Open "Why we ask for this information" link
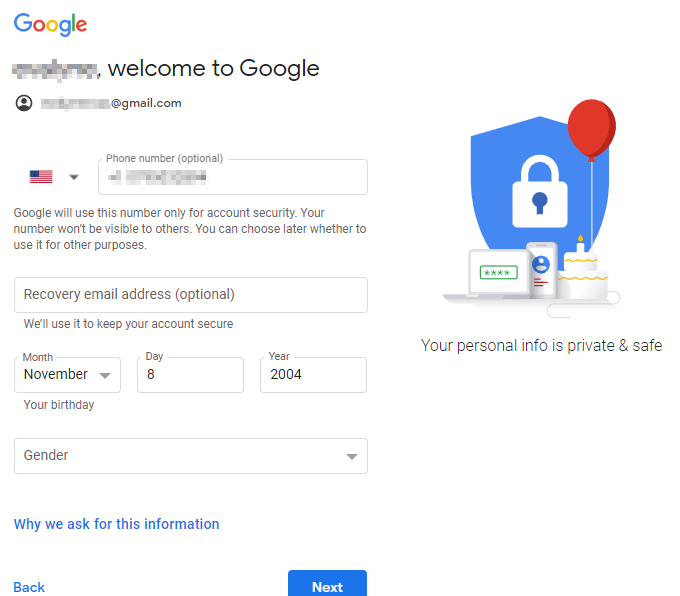 [116, 524]
